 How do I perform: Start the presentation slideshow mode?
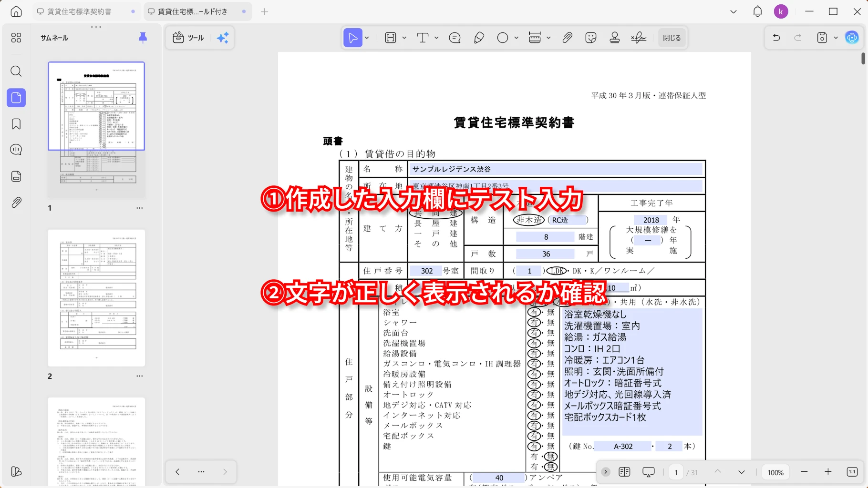coord(649,472)
